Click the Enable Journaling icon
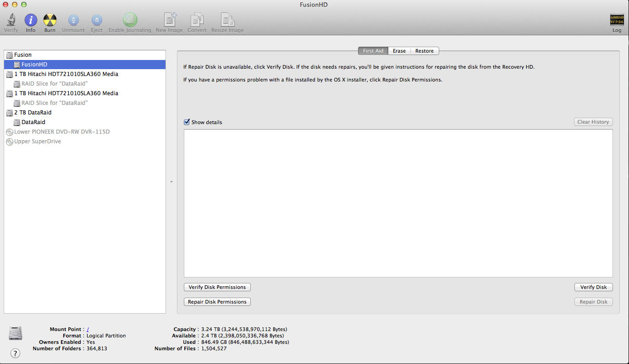 130,20
